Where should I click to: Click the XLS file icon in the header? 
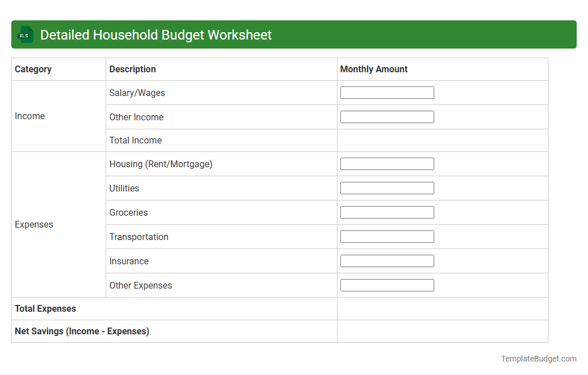(25, 34)
